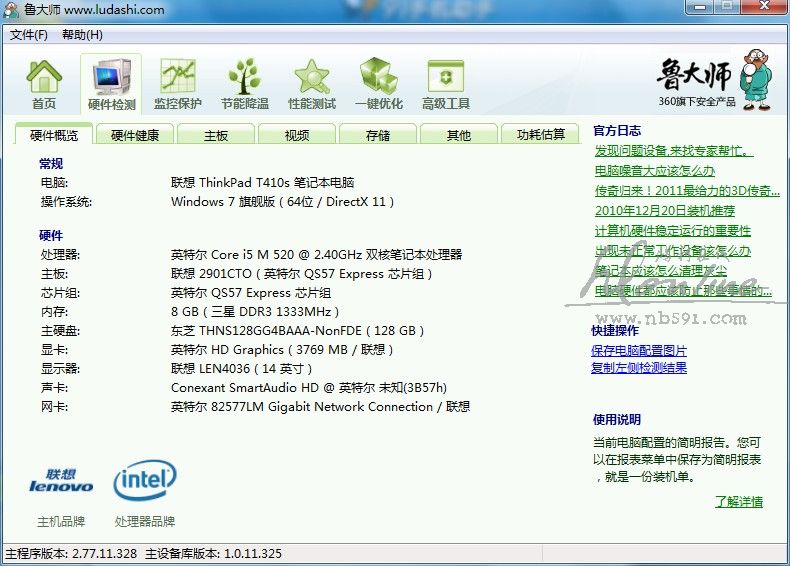Click 保存电脑配置图片 link
790x566 pixels.
639,351
